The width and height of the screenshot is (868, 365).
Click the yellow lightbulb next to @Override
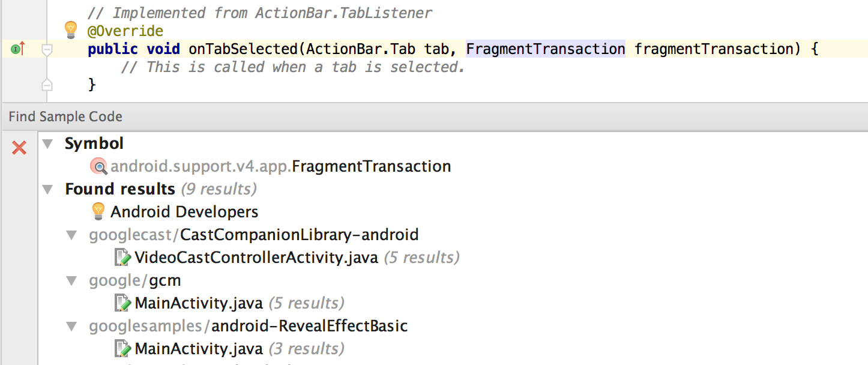[71, 29]
